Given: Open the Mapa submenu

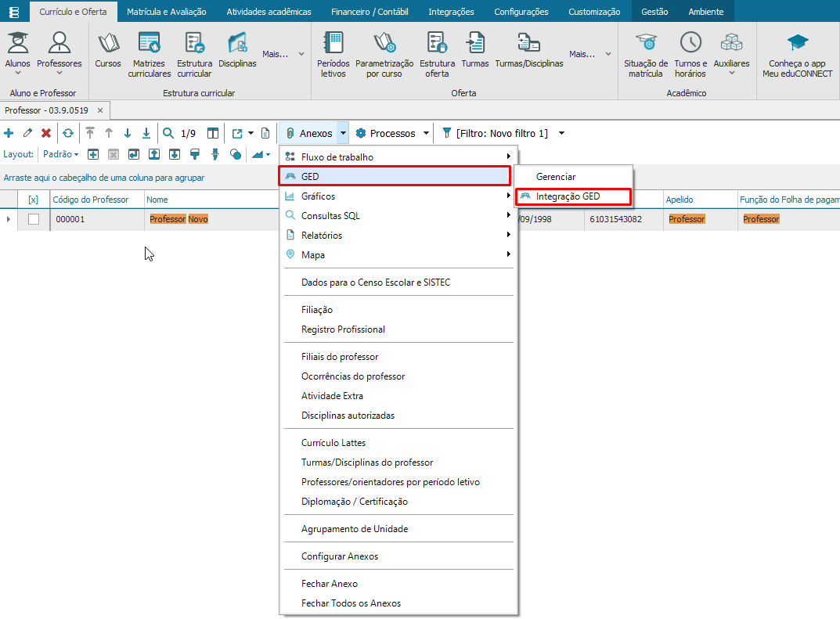Looking at the screenshot, I should point(397,255).
